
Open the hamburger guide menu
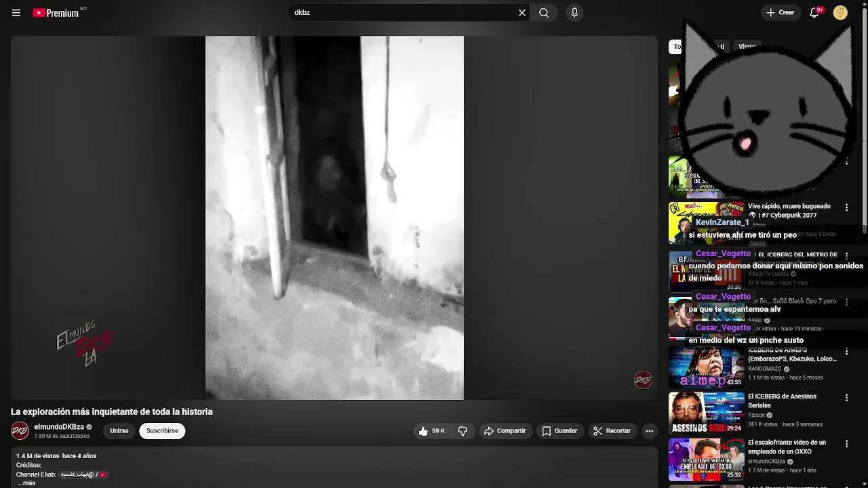click(16, 13)
